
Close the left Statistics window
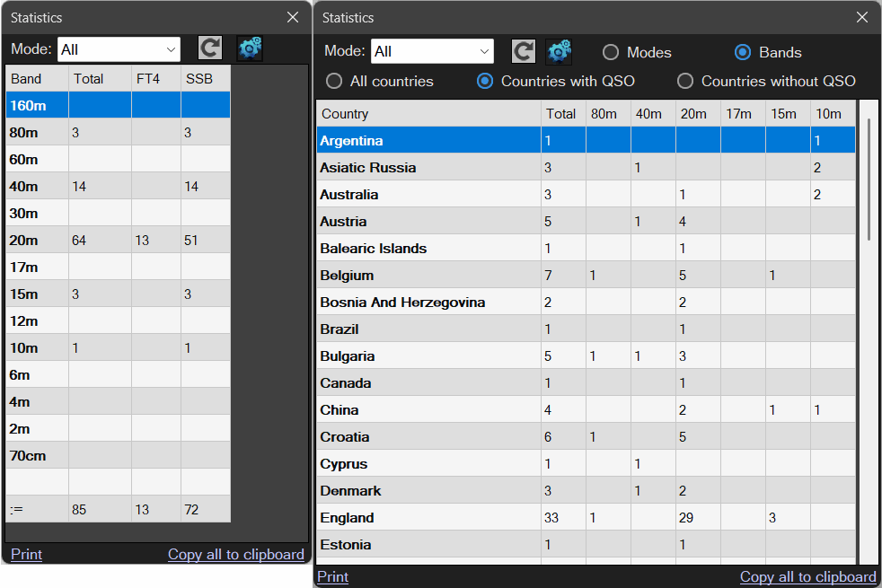(x=293, y=17)
